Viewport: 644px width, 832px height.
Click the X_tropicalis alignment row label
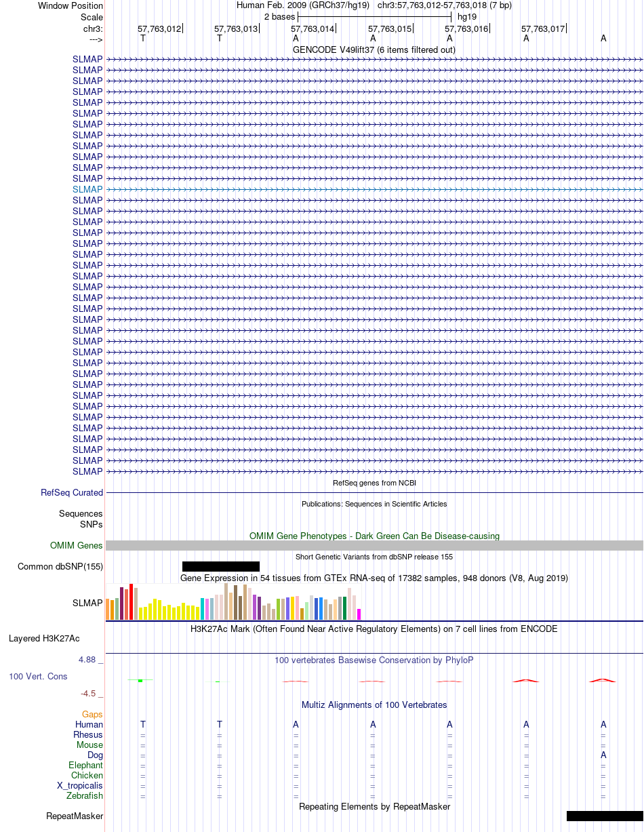click(x=80, y=785)
